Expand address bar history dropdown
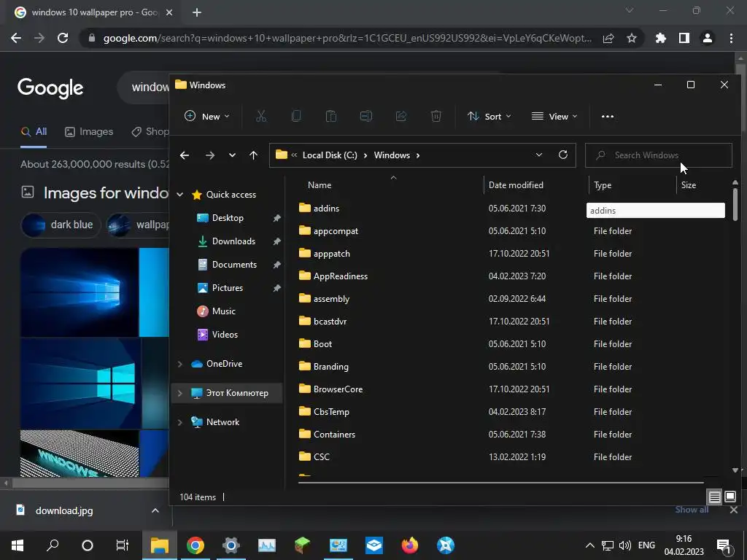The height and width of the screenshot is (560, 747). coord(539,155)
